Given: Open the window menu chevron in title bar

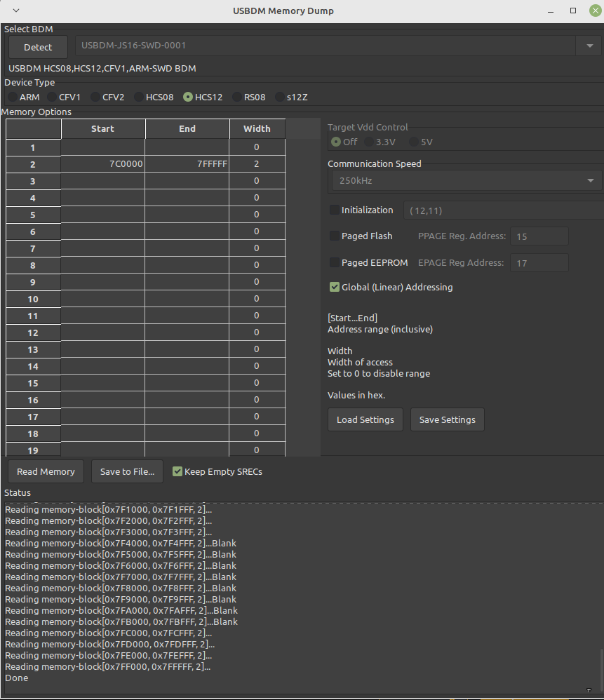Looking at the screenshot, I should pyautogui.click(x=16, y=11).
